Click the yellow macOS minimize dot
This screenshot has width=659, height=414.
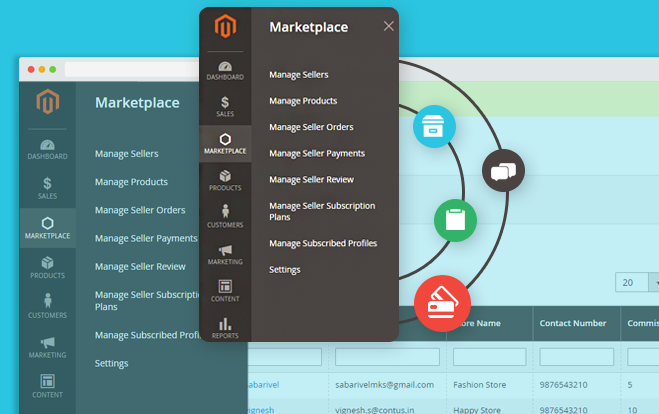coord(42,69)
